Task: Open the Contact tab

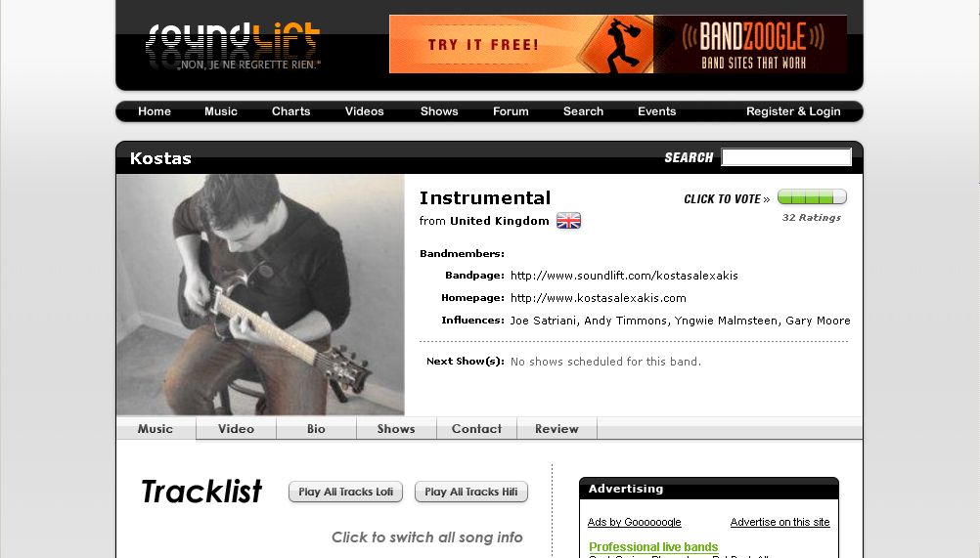Action: [477, 429]
